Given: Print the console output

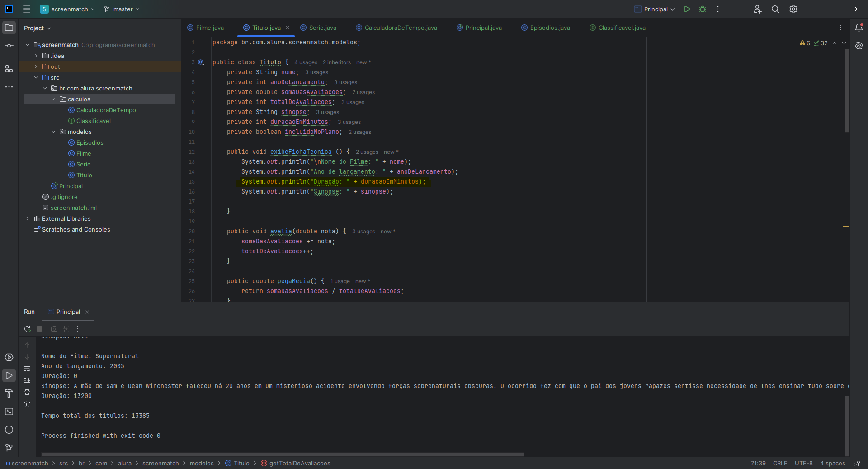Looking at the screenshot, I should (x=27, y=392).
